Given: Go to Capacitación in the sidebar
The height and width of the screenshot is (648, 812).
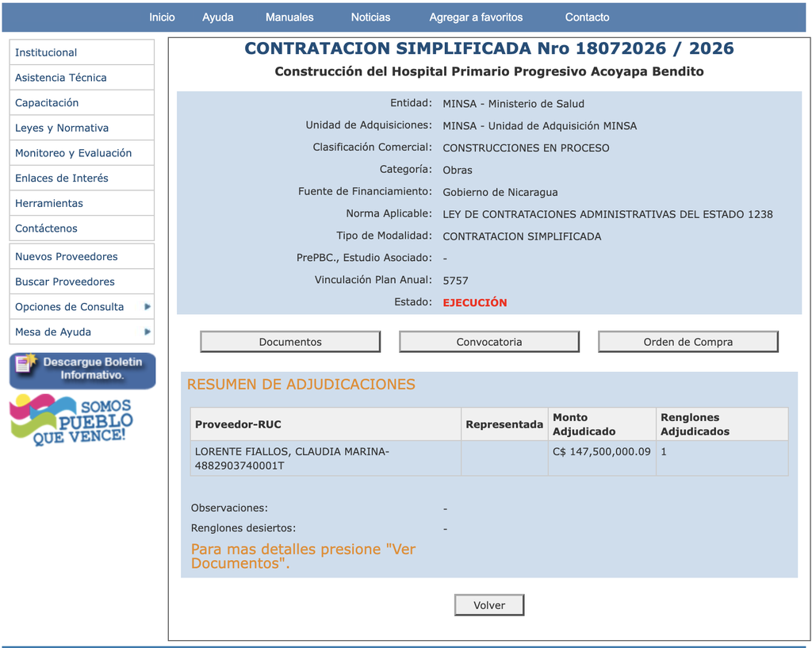Looking at the screenshot, I should click(x=82, y=102).
